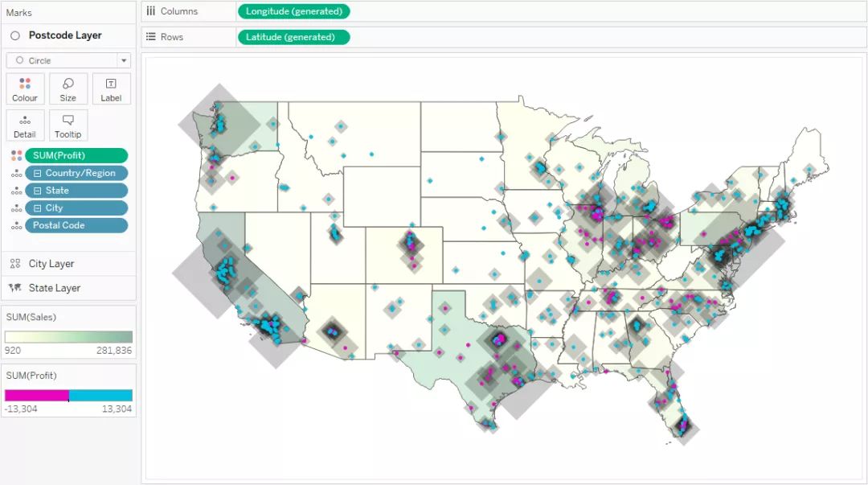868x485 pixels.
Task: Open the Colour marks card
Action: 25,88
